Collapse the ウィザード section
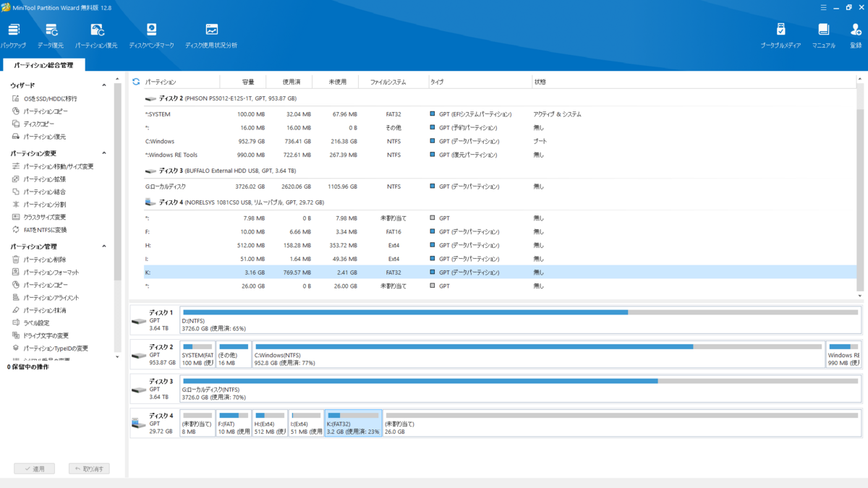Screen dimensions: 868x488 click(103, 85)
